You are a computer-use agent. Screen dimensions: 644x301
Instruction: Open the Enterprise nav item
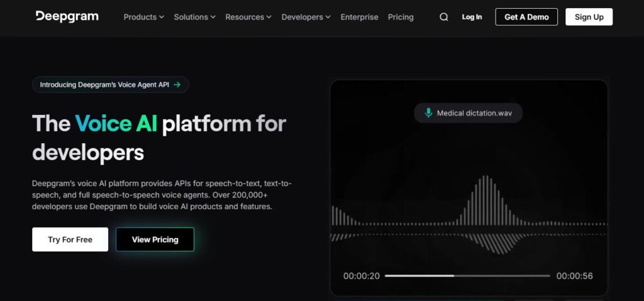click(x=359, y=17)
